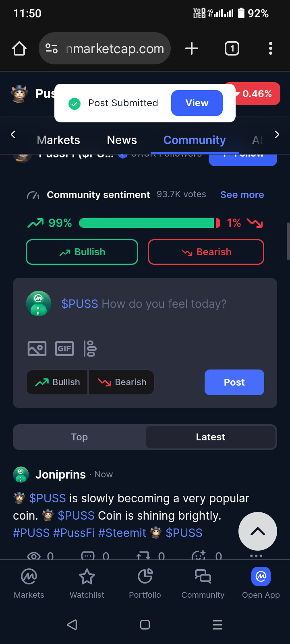Click View on the Post Submitted toast
This screenshot has height=644, width=290.
click(x=197, y=103)
